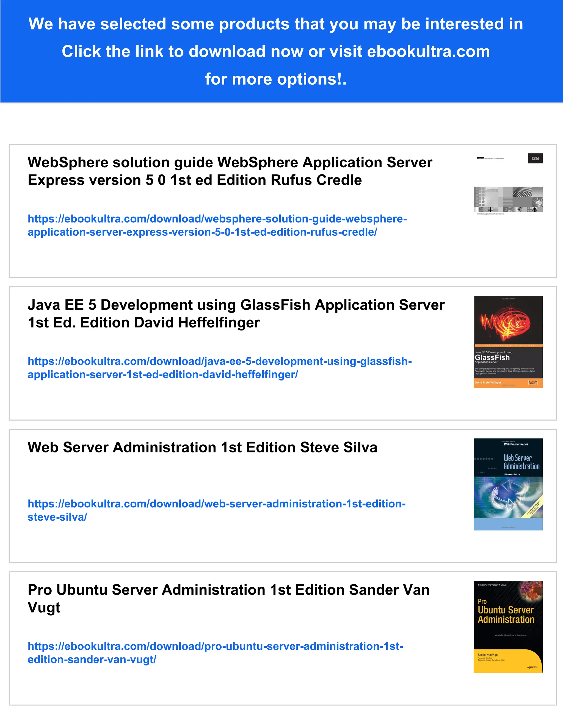
Task: Open the WebSphere solution guide download link
Action: pyautogui.click(x=217, y=225)
